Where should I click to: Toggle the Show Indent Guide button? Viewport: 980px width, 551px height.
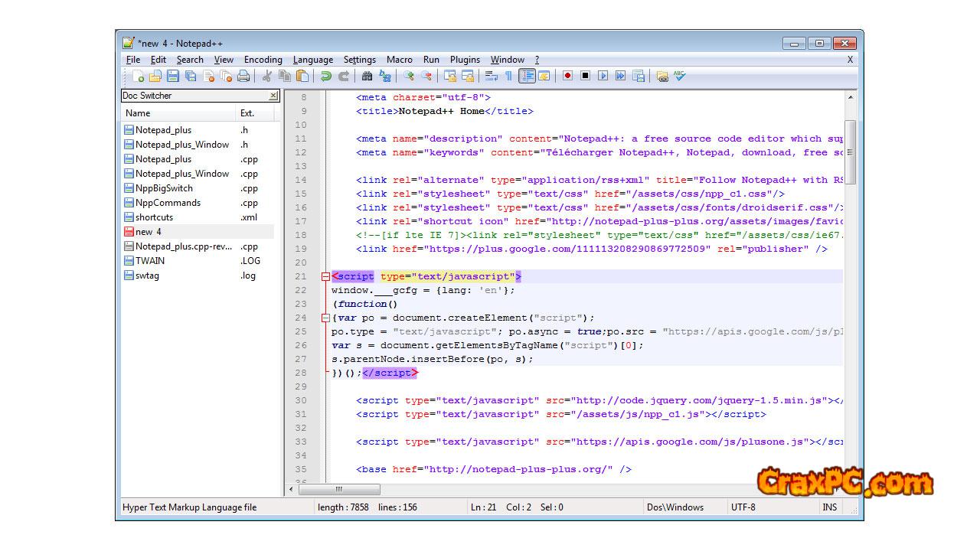click(527, 76)
